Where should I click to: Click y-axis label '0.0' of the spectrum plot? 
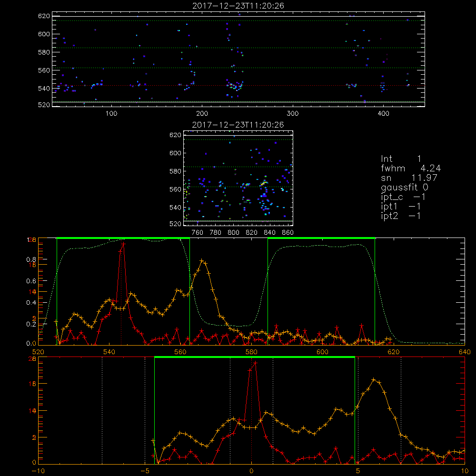tap(30, 343)
